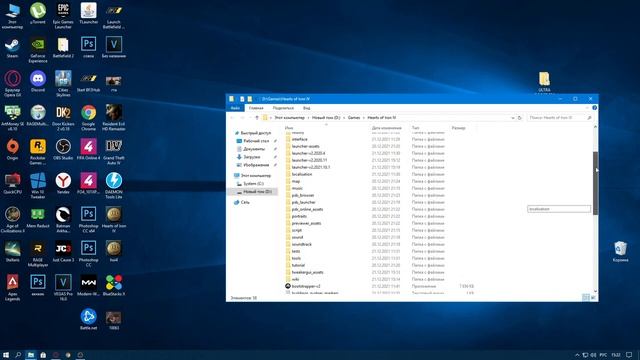Viewport: 640px width, 360px height.
Task: Open Rockstar Games Launcher icon
Action: coord(38,152)
